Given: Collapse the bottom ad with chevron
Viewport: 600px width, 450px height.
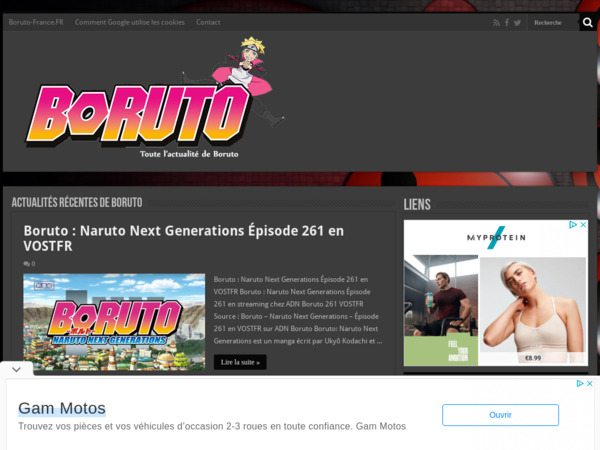Looking at the screenshot, I should (16, 369).
